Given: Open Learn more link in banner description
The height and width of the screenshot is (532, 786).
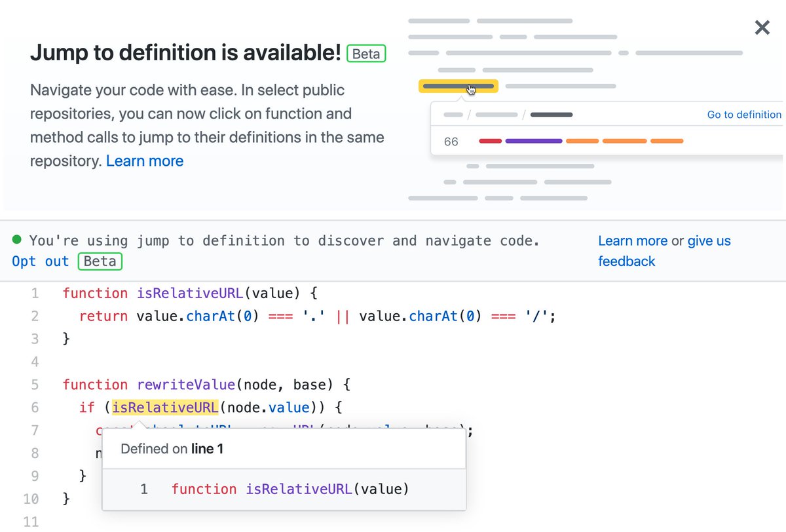Looking at the screenshot, I should pyautogui.click(x=145, y=161).
